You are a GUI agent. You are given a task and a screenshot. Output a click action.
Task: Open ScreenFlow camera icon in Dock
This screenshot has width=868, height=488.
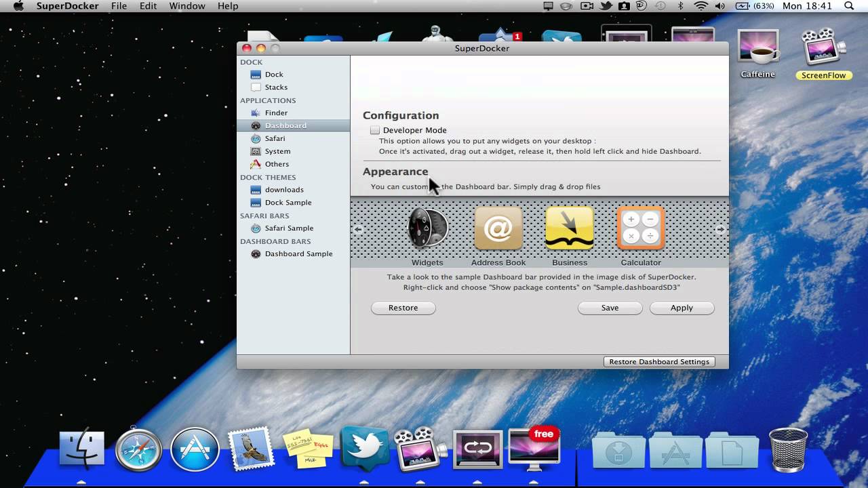tap(420, 449)
